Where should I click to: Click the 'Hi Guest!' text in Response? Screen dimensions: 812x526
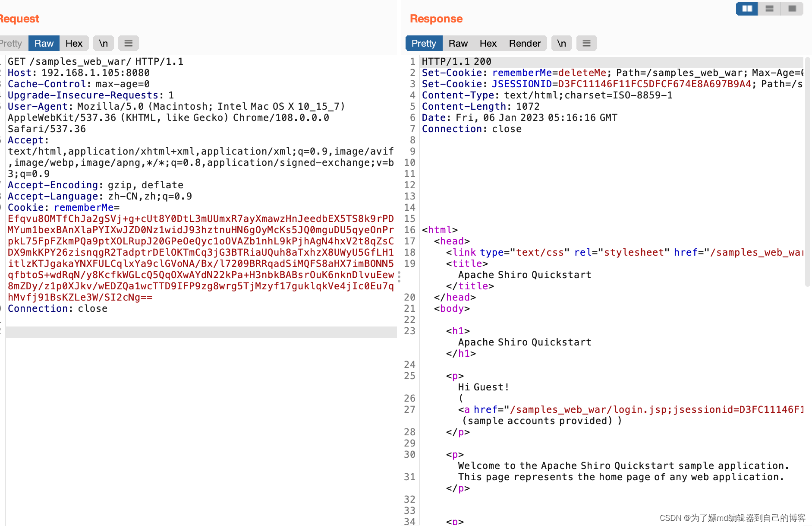point(484,387)
